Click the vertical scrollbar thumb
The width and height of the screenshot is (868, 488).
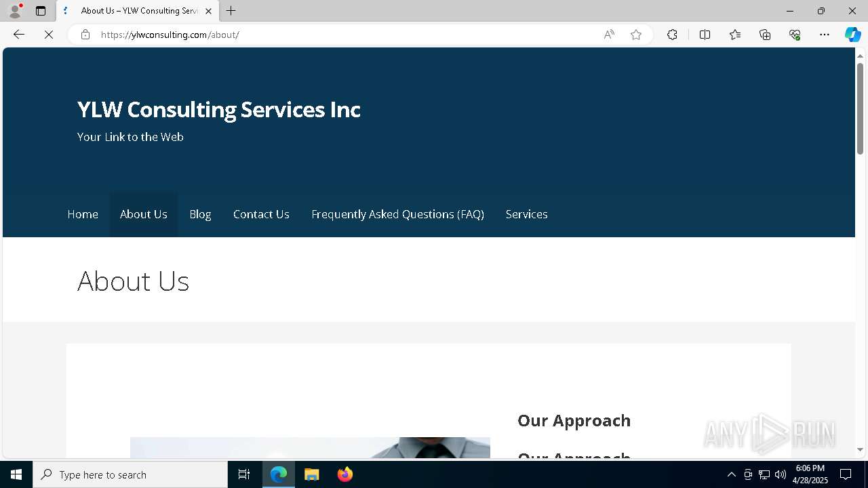coord(860,108)
